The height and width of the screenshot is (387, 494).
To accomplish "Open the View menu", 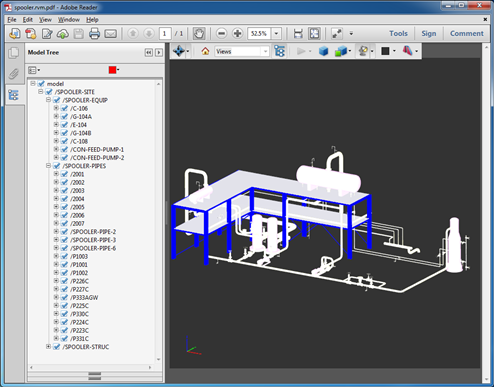I will click(x=45, y=20).
